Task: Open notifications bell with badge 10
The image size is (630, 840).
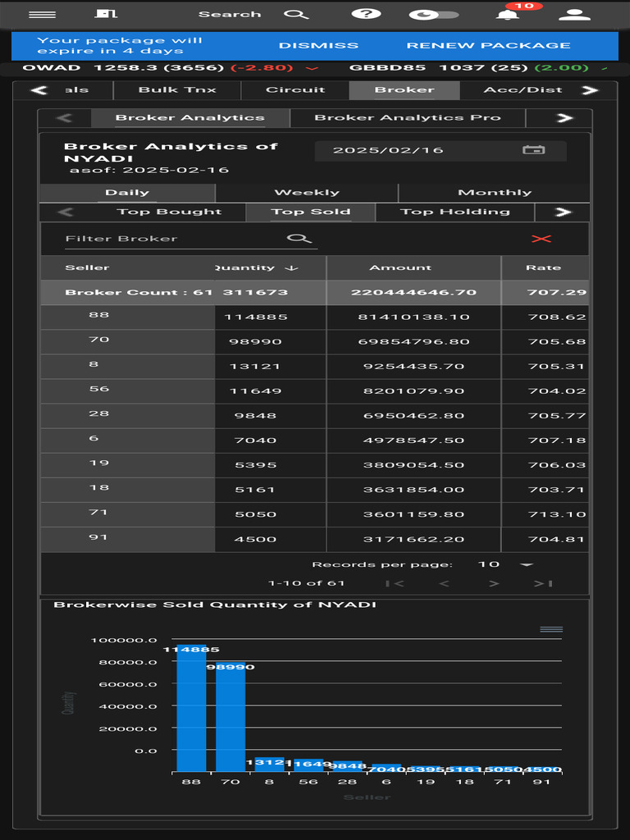Action: (507, 13)
